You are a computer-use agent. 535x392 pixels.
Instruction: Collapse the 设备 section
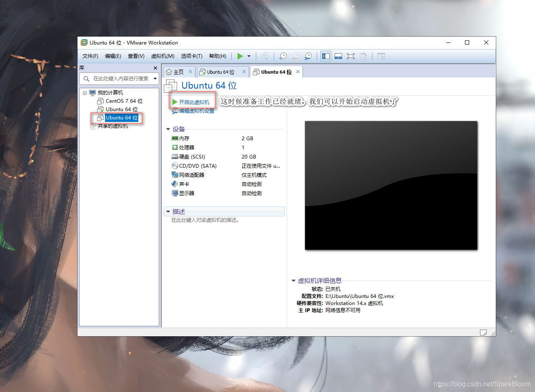[x=168, y=129]
